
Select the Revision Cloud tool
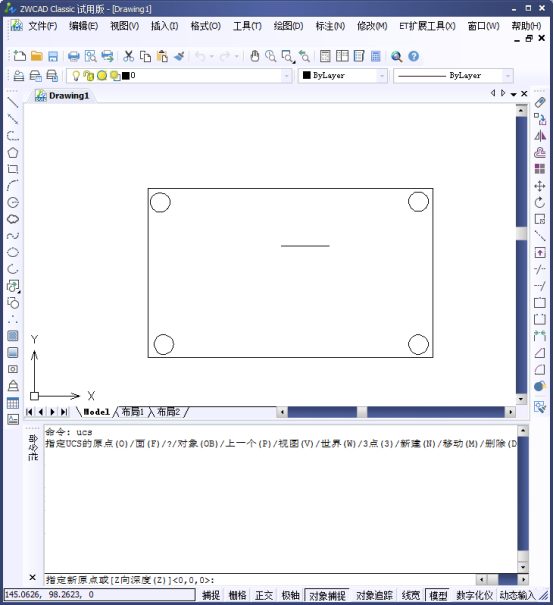pyautogui.click(x=13, y=219)
